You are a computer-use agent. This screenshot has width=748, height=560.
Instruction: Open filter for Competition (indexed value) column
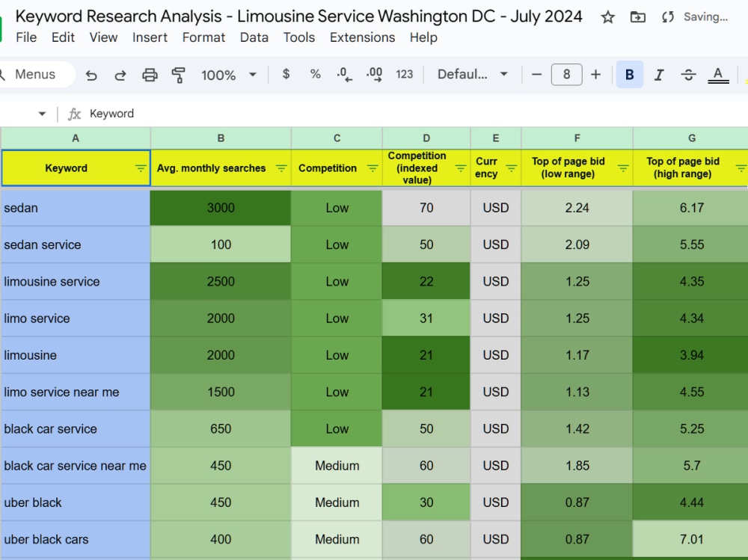pos(460,168)
